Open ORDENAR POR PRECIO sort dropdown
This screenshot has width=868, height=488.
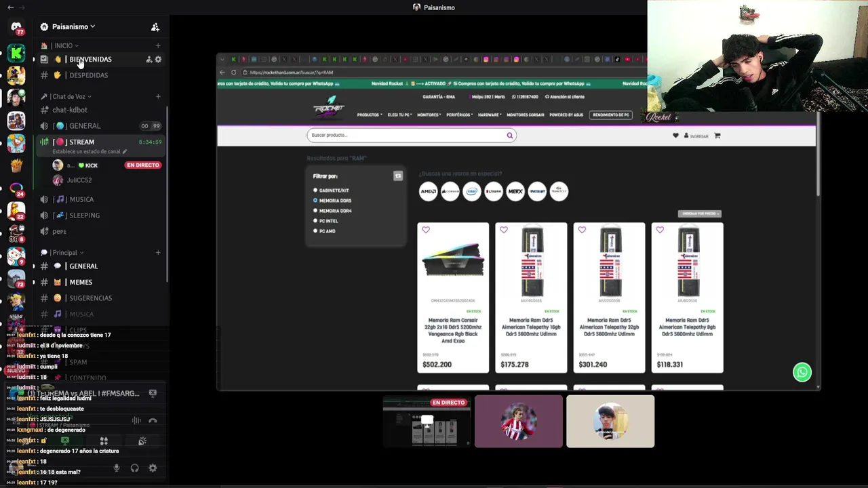pos(700,213)
